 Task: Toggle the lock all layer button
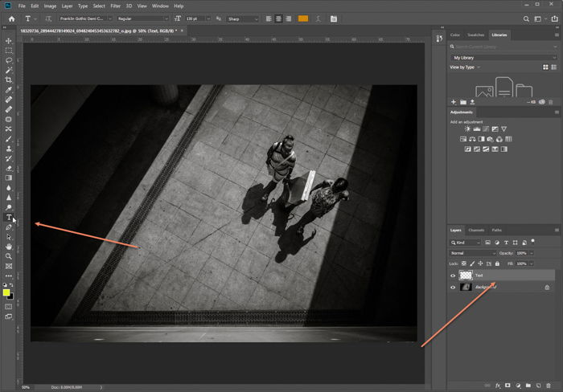coord(497,263)
